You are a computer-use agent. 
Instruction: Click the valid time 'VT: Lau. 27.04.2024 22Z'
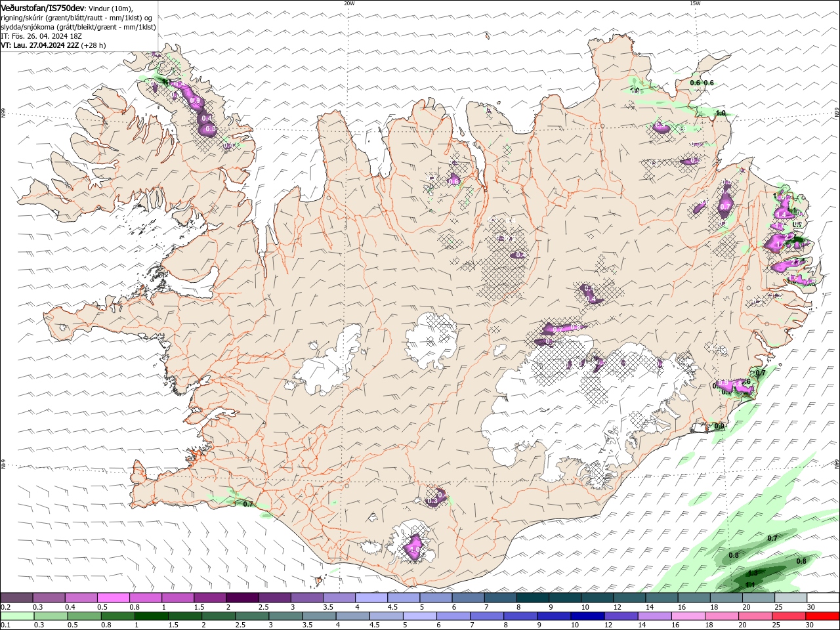(x=40, y=45)
